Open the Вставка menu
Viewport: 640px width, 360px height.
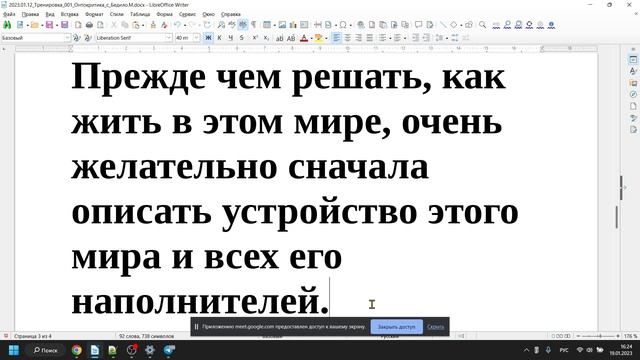(69, 14)
